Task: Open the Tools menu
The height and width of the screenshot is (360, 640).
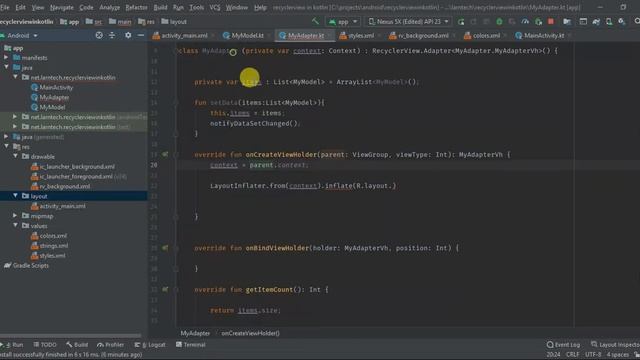Action: (x=196, y=7)
